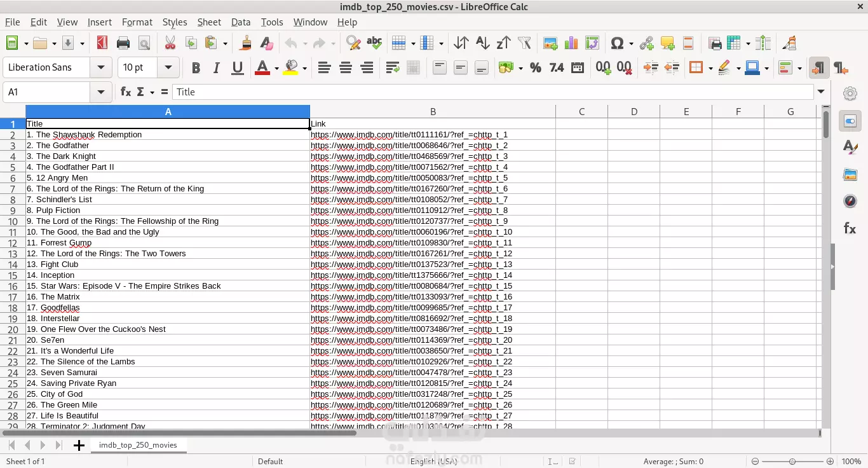Open sidebar Navigator compass icon
This screenshot has height=468, width=868.
[x=850, y=201]
